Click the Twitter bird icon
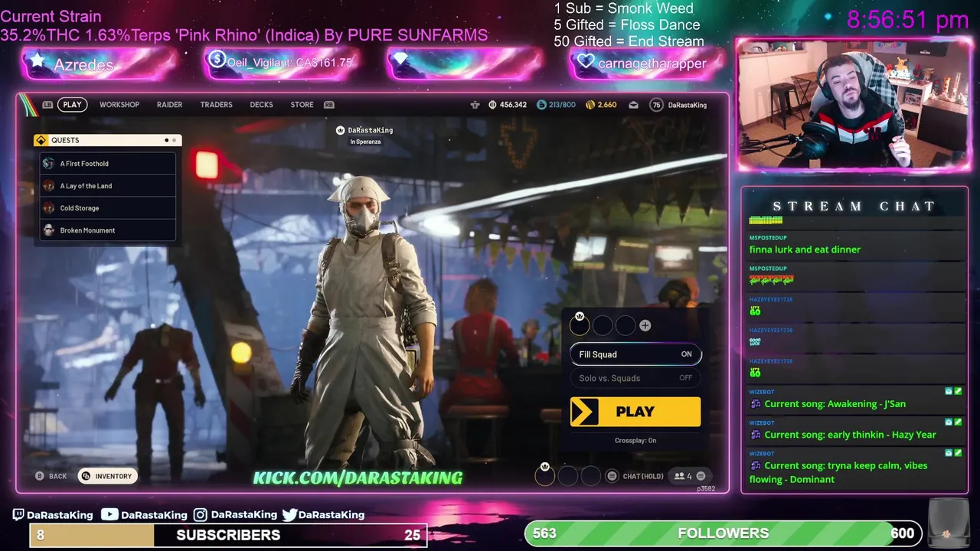 (289, 515)
